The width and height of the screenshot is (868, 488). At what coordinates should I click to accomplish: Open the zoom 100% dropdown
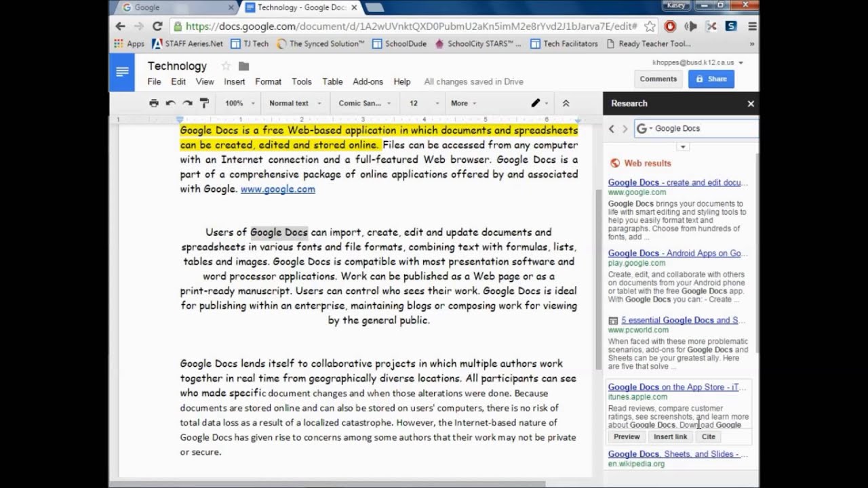coord(239,103)
